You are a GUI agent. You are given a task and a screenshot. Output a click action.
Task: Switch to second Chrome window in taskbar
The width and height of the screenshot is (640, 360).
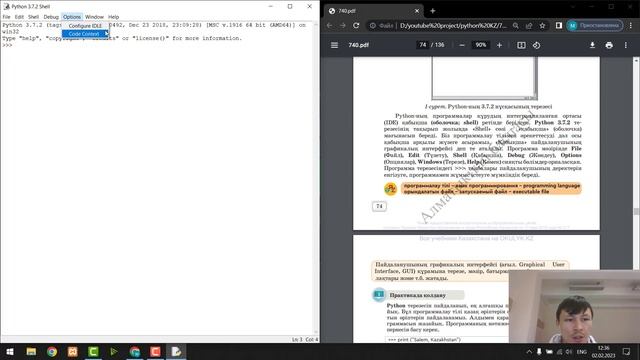135,351
